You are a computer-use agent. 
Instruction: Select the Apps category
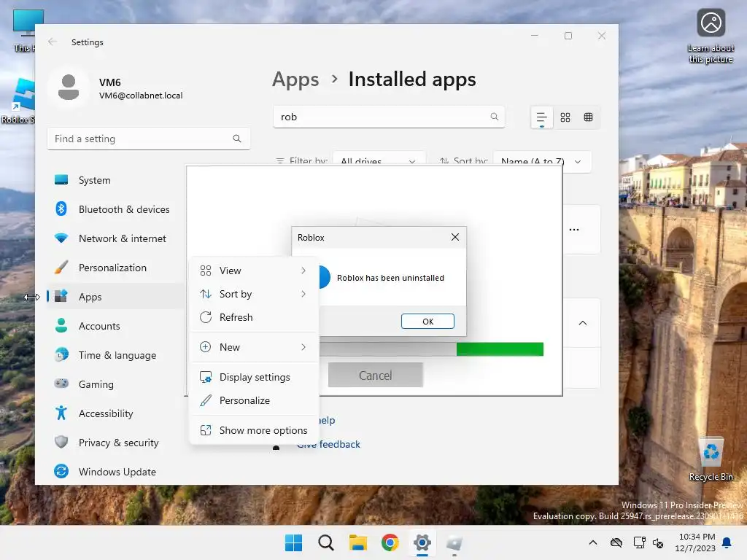point(115,297)
